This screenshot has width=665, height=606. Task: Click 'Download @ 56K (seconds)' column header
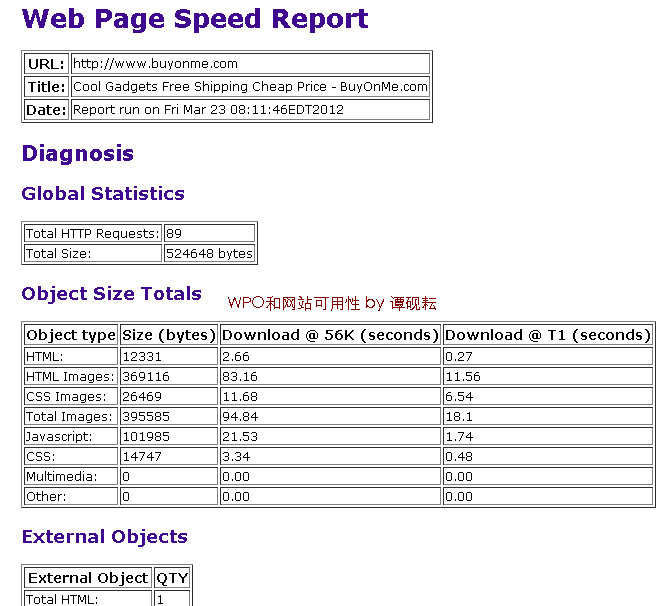(x=330, y=335)
